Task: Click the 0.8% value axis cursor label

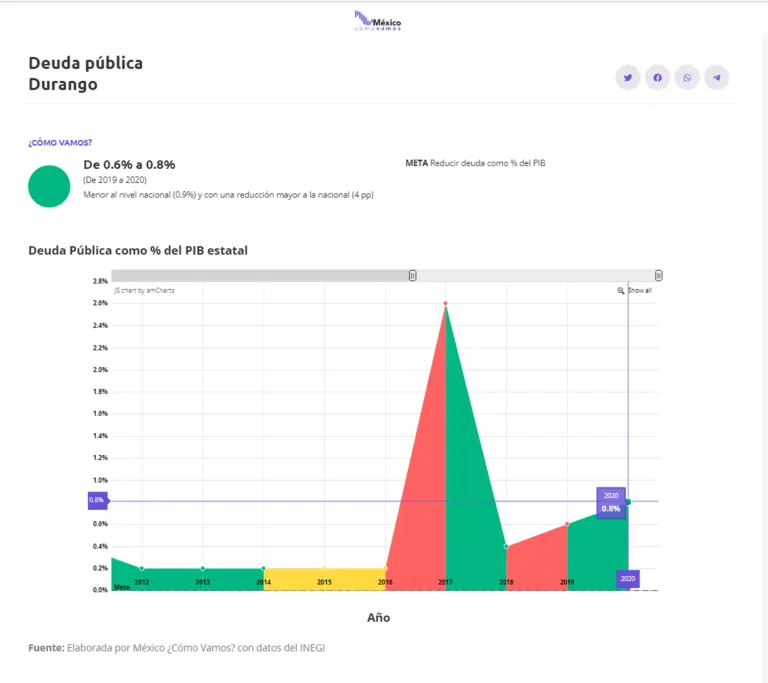Action: point(97,500)
